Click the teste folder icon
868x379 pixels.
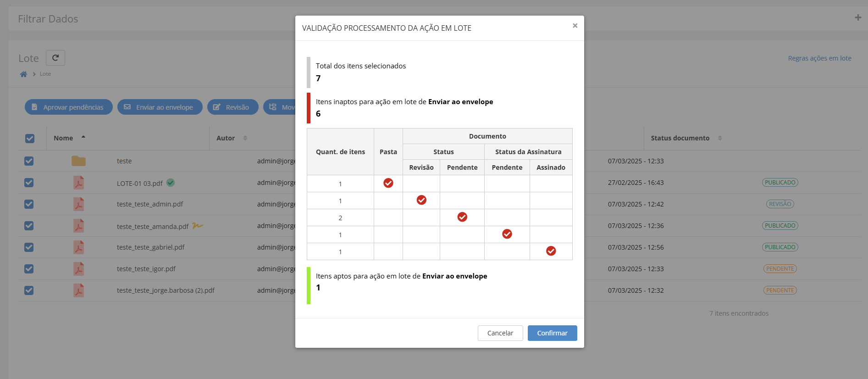pos(78,161)
